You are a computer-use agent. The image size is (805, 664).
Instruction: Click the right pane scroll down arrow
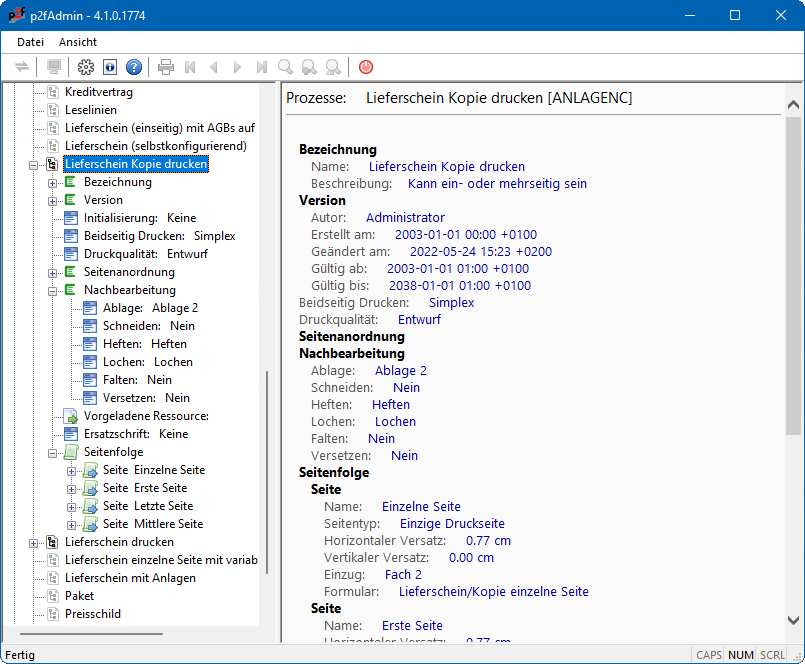coord(794,621)
